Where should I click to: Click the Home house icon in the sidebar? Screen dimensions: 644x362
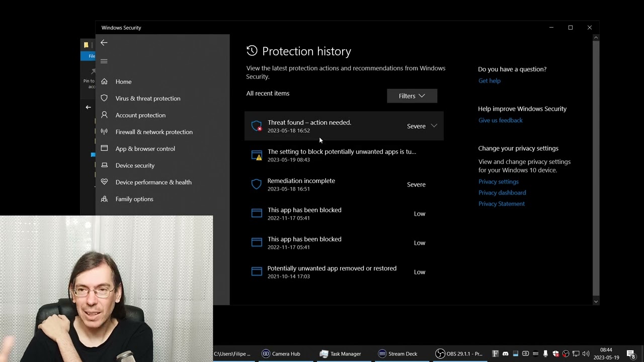coord(104,81)
